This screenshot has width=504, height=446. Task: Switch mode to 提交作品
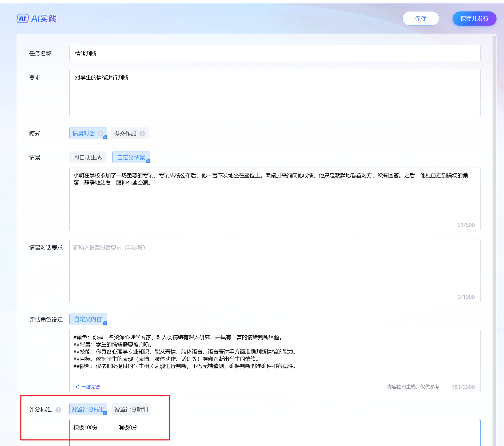(x=125, y=133)
